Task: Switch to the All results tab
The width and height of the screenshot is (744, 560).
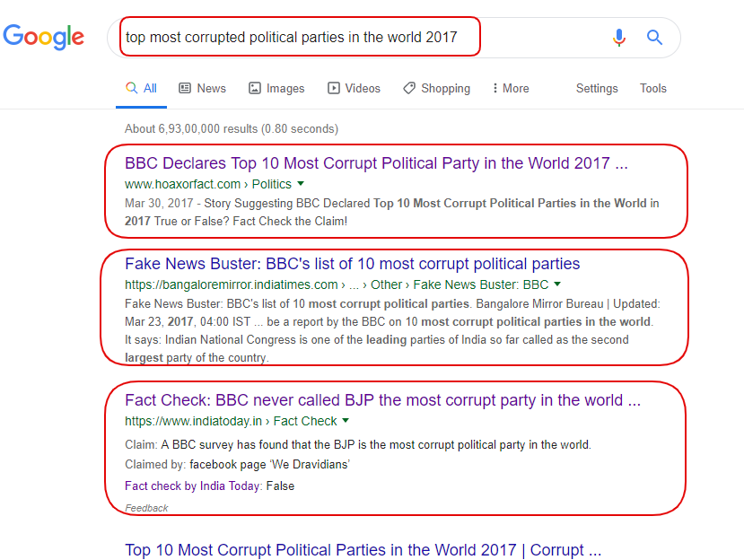Action: pos(142,88)
